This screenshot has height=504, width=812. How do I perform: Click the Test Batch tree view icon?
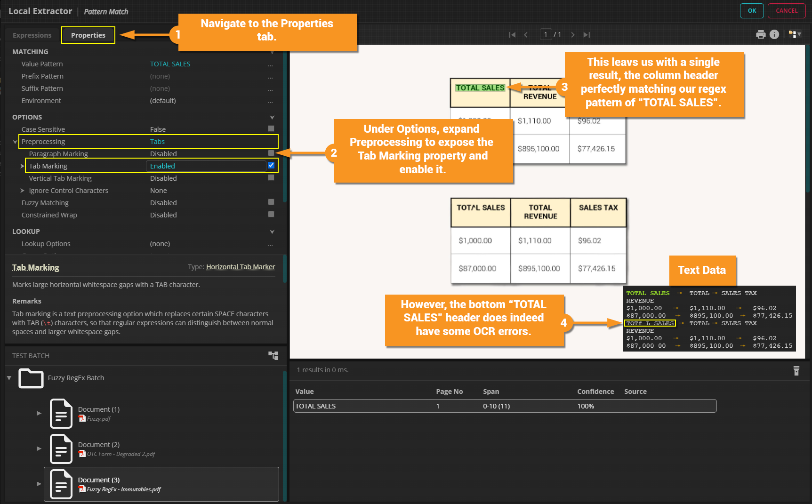tap(273, 355)
